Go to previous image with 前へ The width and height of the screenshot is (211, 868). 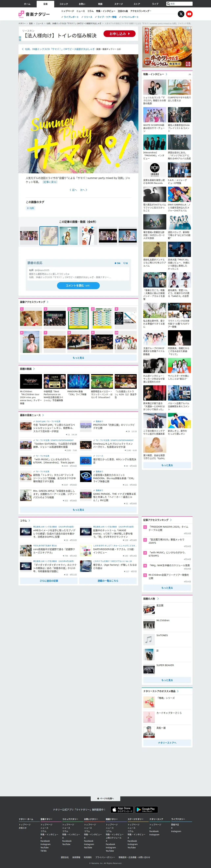(73, 190)
